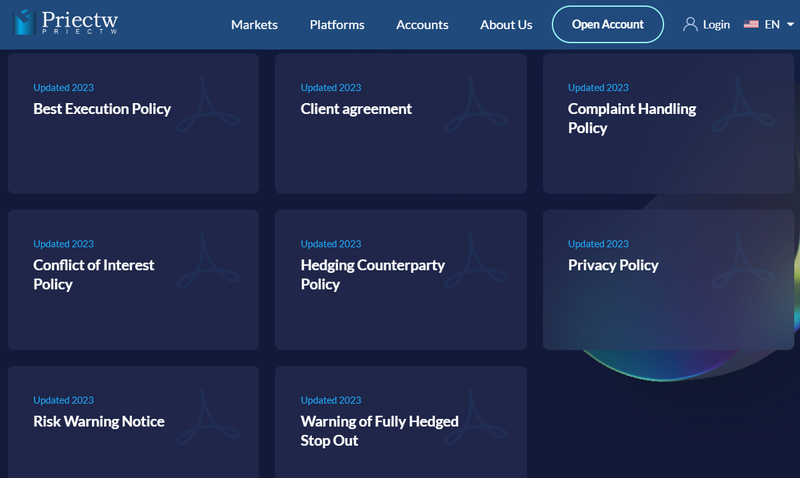Viewport: 800px width, 478px height.
Task: Click the Open Account button
Action: [607, 24]
